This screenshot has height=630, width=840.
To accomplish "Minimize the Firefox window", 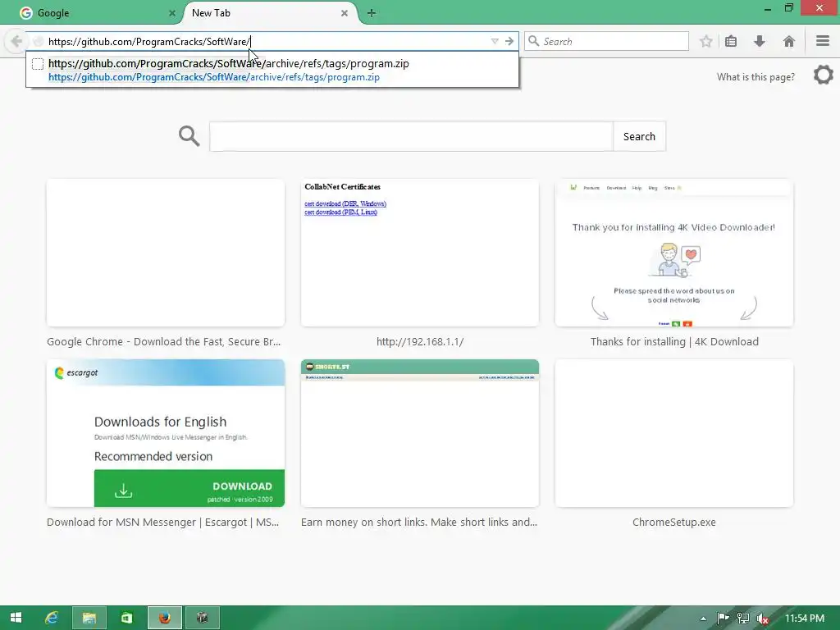I will pyautogui.click(x=768, y=8).
